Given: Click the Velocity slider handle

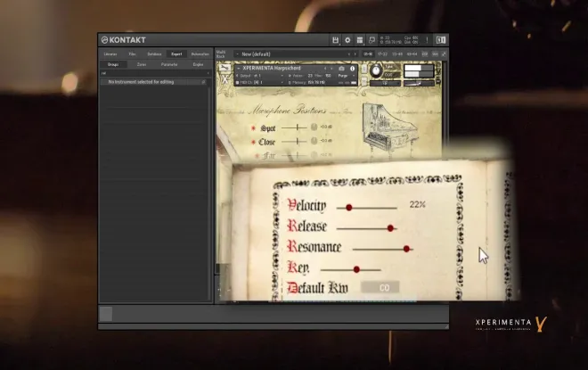Looking at the screenshot, I should pyautogui.click(x=349, y=208).
